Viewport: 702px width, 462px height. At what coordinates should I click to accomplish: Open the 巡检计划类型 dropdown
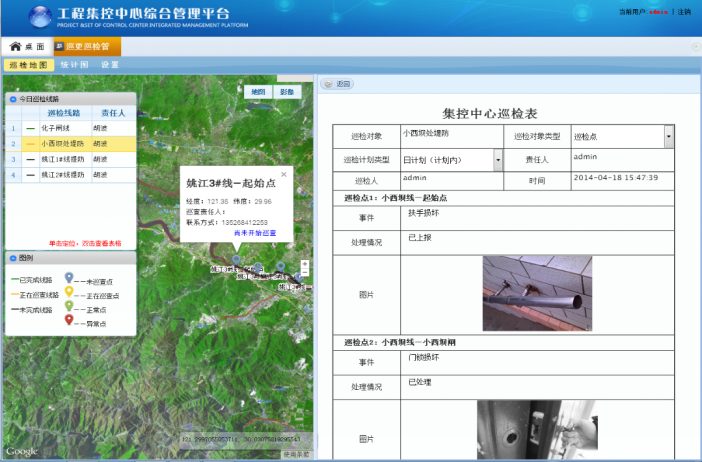[x=497, y=159]
